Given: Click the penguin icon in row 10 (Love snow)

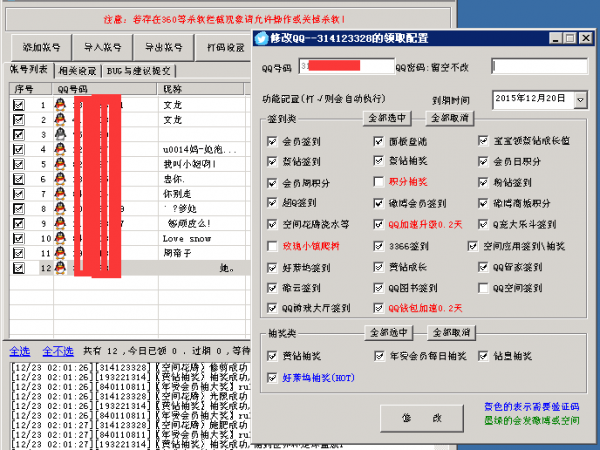Looking at the screenshot, I should coord(60,238).
